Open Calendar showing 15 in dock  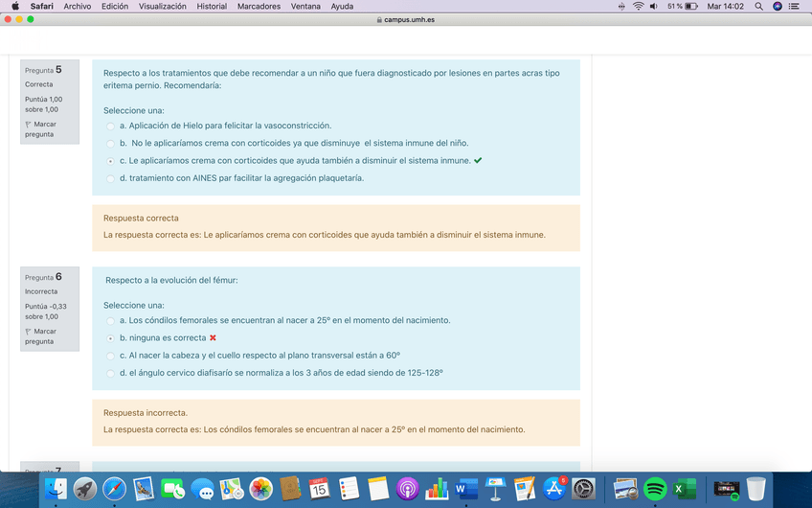(x=320, y=489)
